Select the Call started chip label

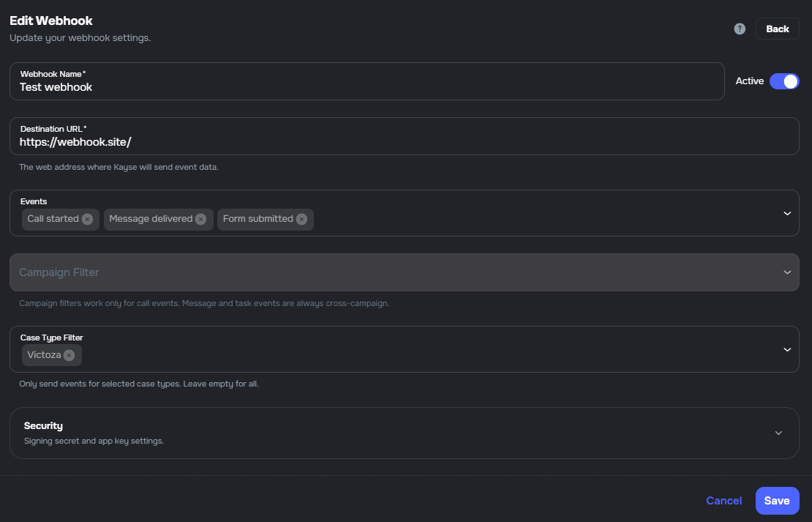(53, 219)
